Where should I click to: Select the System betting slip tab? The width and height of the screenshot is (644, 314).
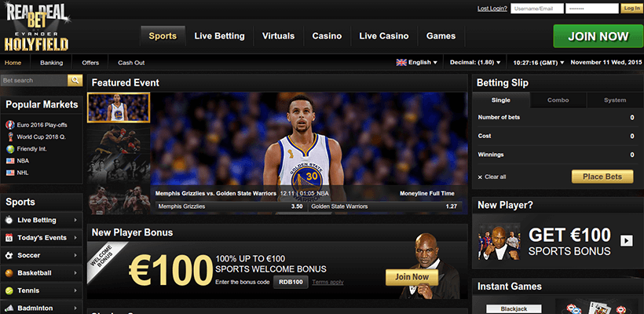[615, 100]
